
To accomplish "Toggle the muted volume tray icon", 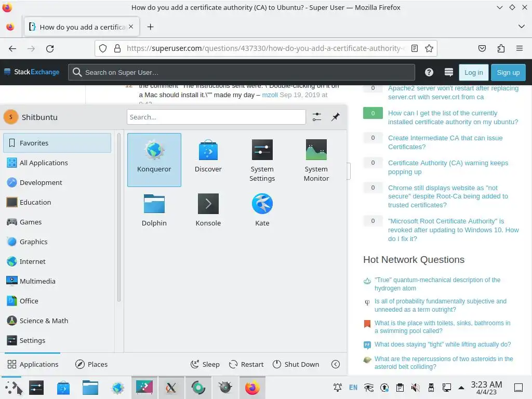I will 415,388.
